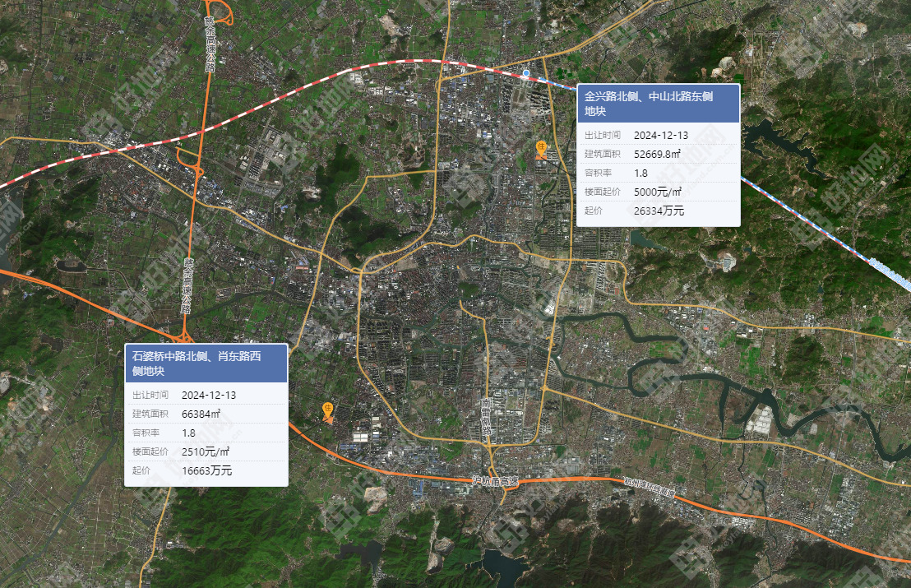Select popup title 金兴路北侧、中山北路东侧地块
Image resolution: width=911 pixels, height=588 pixels.
point(649,104)
